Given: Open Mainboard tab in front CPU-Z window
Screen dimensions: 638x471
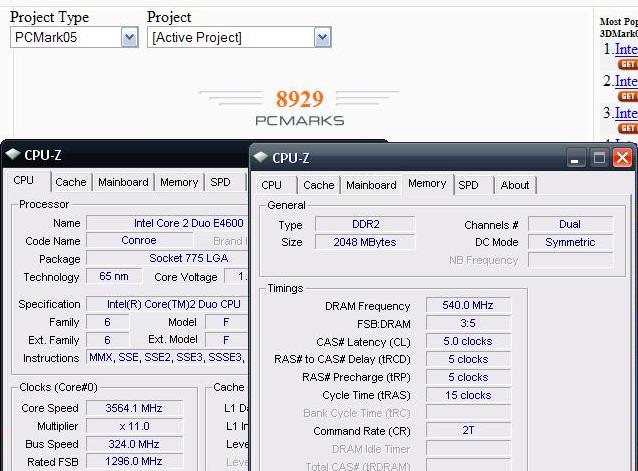Looking at the screenshot, I should click(x=371, y=185).
